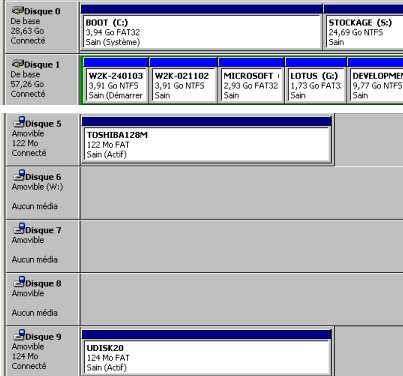Image resolution: width=403 pixels, height=376 pixels.
Task: Click the Disque 1 hard disk icon
Action: (18, 64)
